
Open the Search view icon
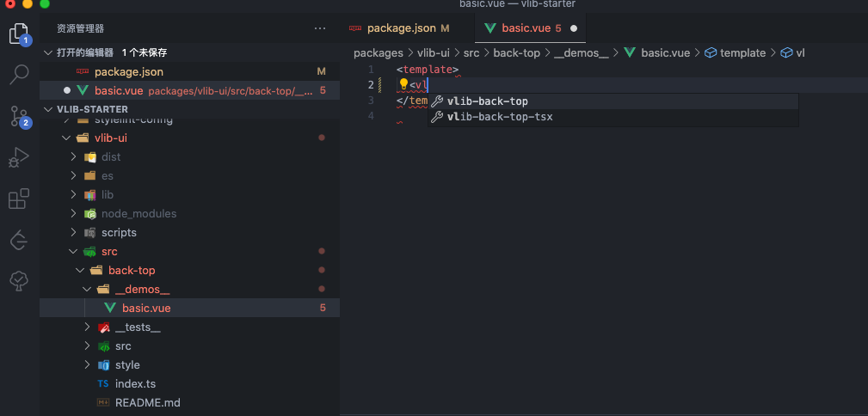[20, 75]
